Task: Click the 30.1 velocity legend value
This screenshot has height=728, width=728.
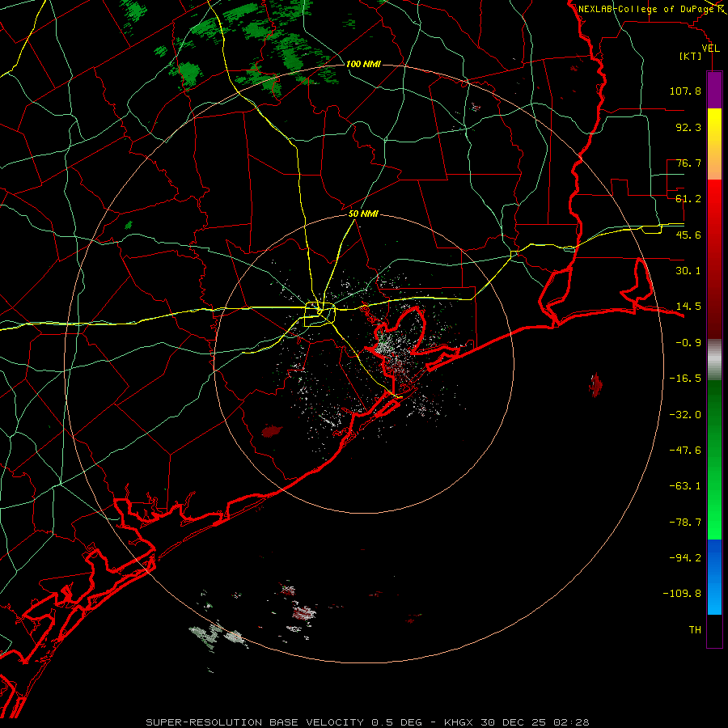Action: [688, 271]
